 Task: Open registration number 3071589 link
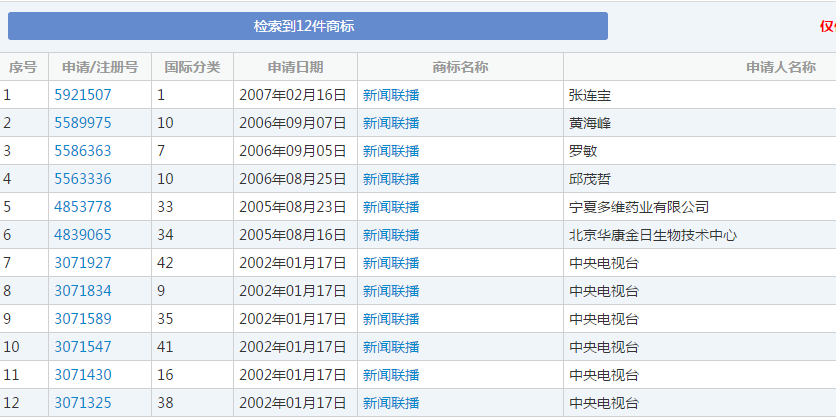tap(83, 319)
